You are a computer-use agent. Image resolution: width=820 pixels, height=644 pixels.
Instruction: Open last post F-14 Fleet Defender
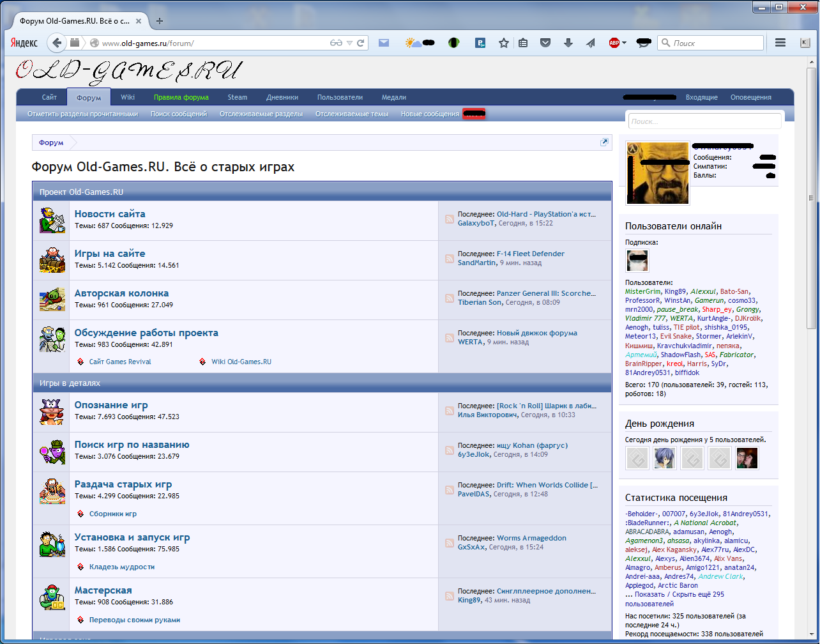(x=531, y=254)
